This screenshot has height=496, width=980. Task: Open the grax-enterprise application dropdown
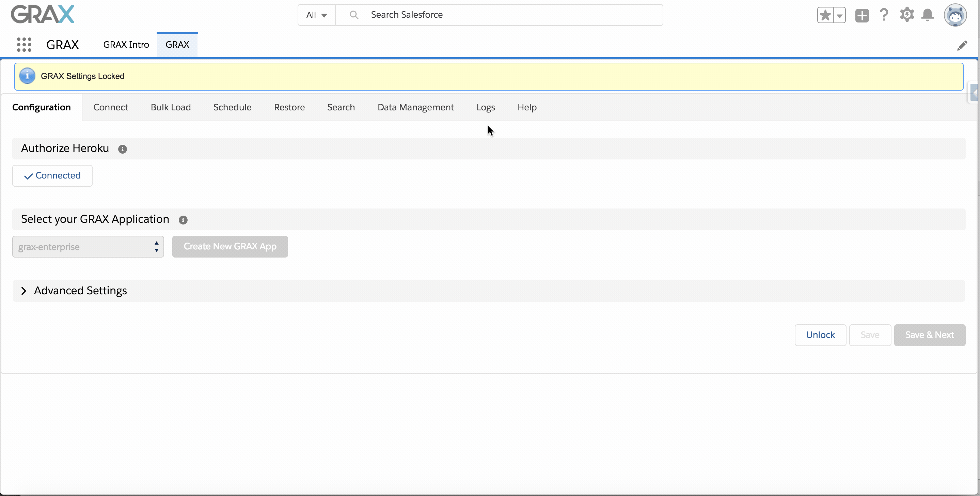coord(88,247)
